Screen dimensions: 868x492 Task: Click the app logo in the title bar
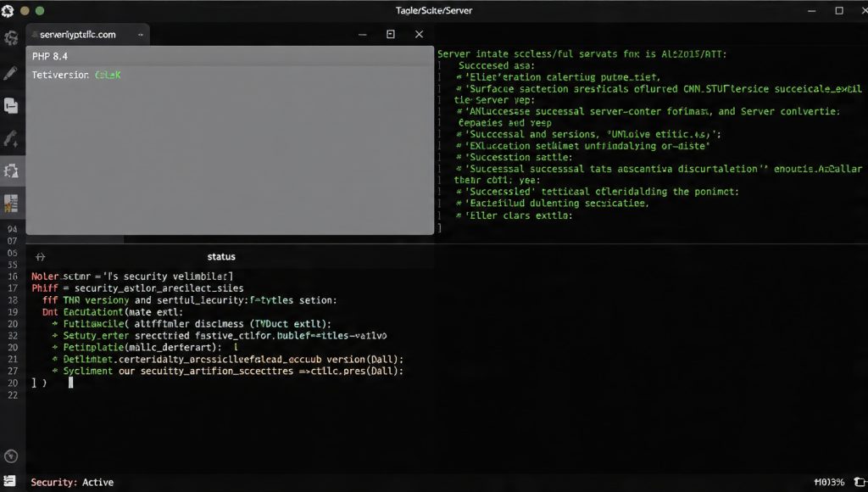7,10
